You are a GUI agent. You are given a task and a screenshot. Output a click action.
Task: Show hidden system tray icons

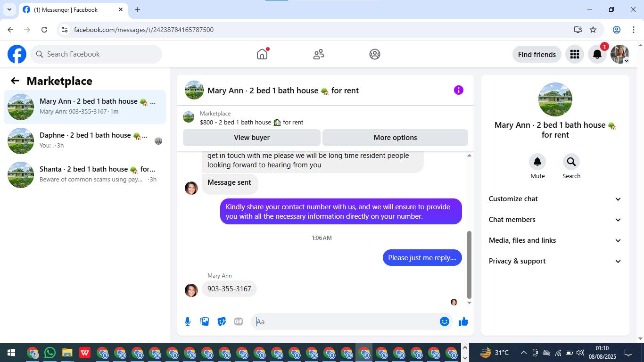tap(523, 353)
